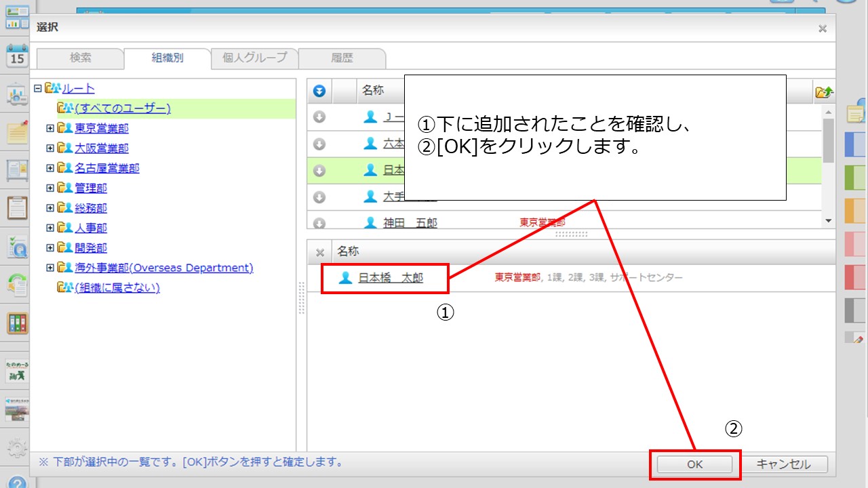
Task: Click the help question mark icon
Action: pos(17,483)
